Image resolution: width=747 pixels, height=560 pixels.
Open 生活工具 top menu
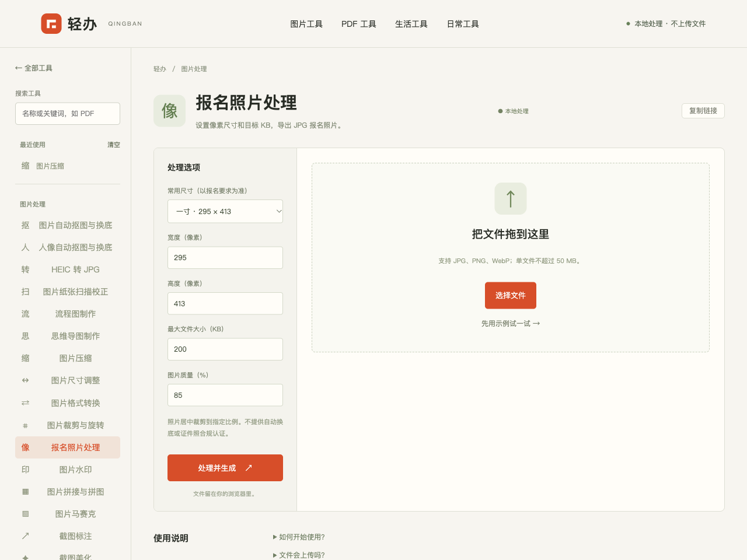point(411,24)
